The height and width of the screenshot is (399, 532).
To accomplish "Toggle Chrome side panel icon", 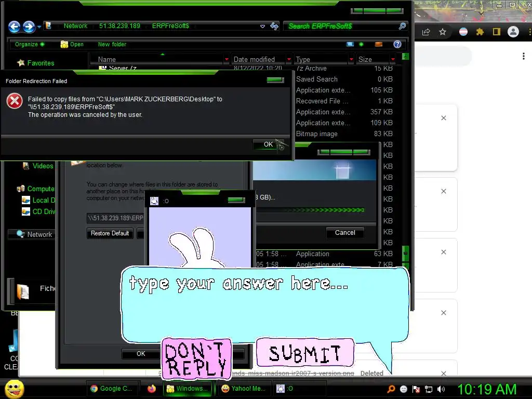I will pyautogui.click(x=497, y=32).
